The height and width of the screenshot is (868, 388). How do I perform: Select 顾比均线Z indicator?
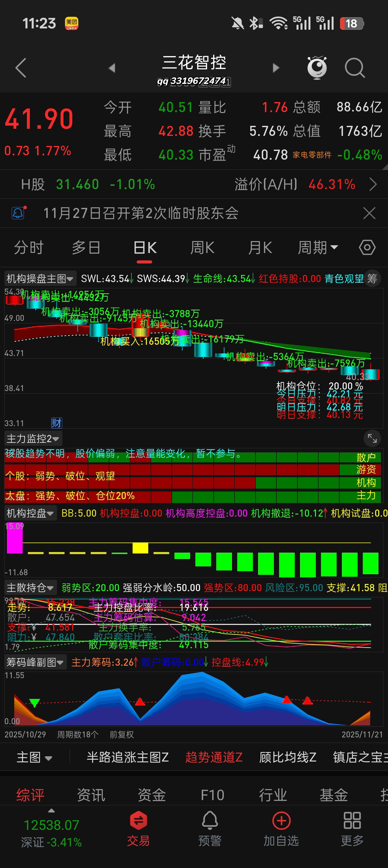(288, 757)
